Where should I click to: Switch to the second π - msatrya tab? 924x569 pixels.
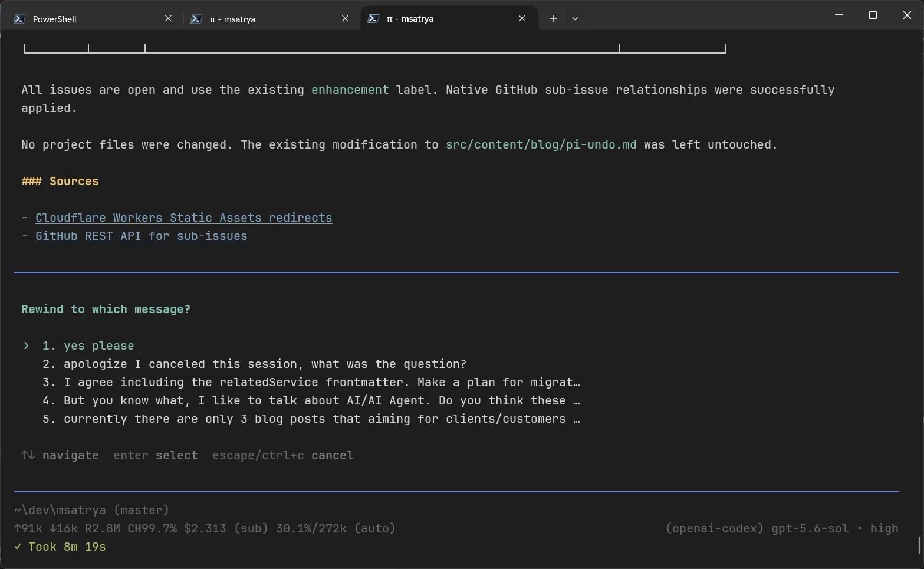click(271, 18)
